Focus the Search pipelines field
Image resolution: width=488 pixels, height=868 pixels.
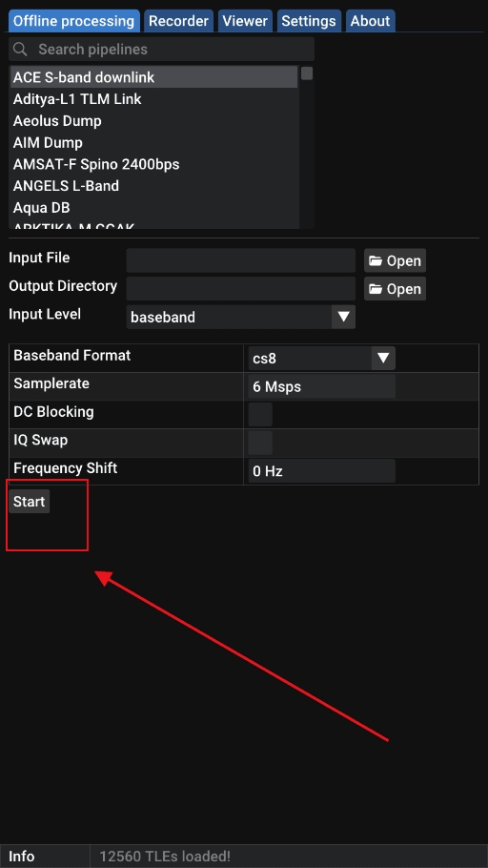pos(162,50)
